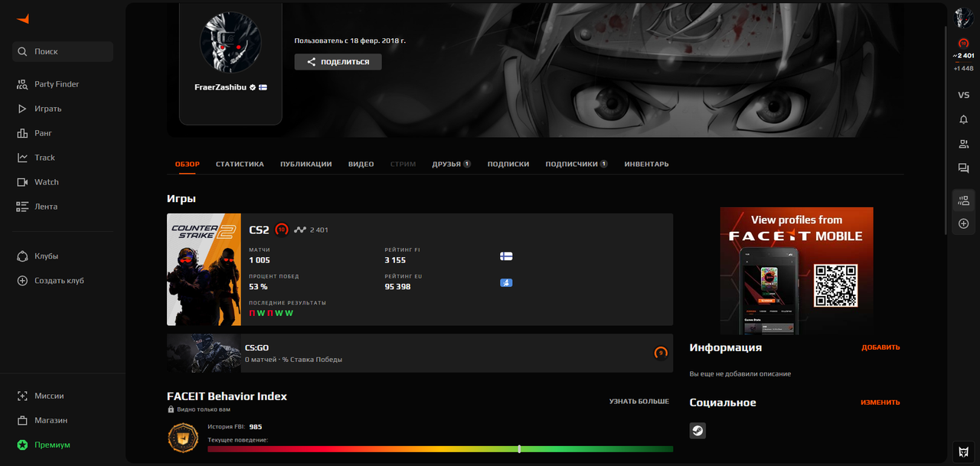The width and height of the screenshot is (980, 466).
Task: Click skill level badge in right sidebar
Action: click(x=963, y=44)
